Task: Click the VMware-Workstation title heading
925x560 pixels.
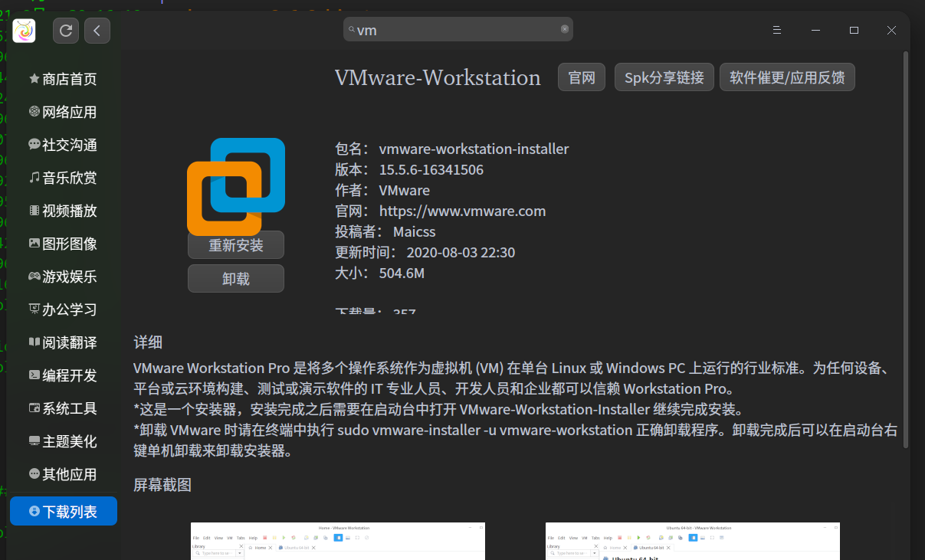Action: [438, 77]
